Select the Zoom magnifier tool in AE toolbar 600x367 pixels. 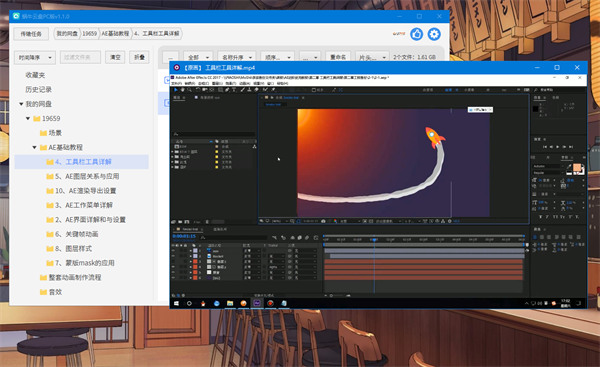coord(189,90)
